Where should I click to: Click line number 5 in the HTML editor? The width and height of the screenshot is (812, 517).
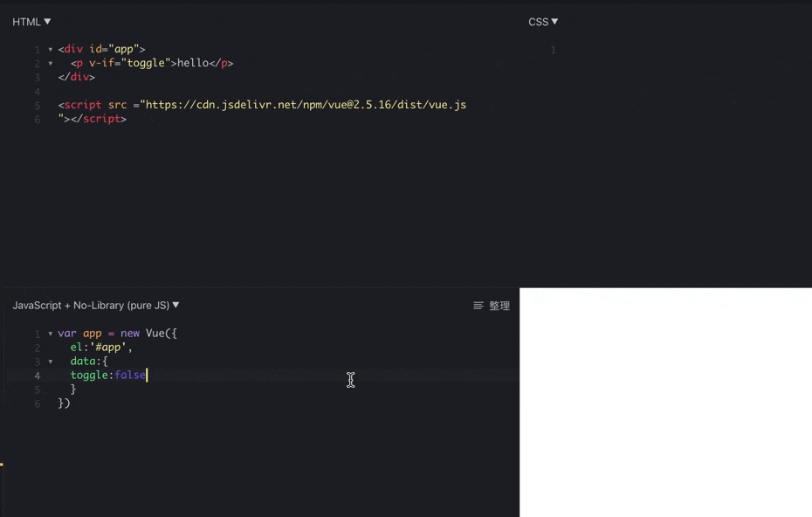[x=37, y=105]
